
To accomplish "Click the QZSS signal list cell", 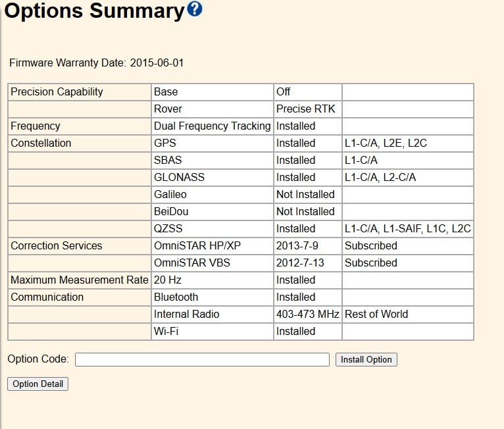I will click(407, 228).
